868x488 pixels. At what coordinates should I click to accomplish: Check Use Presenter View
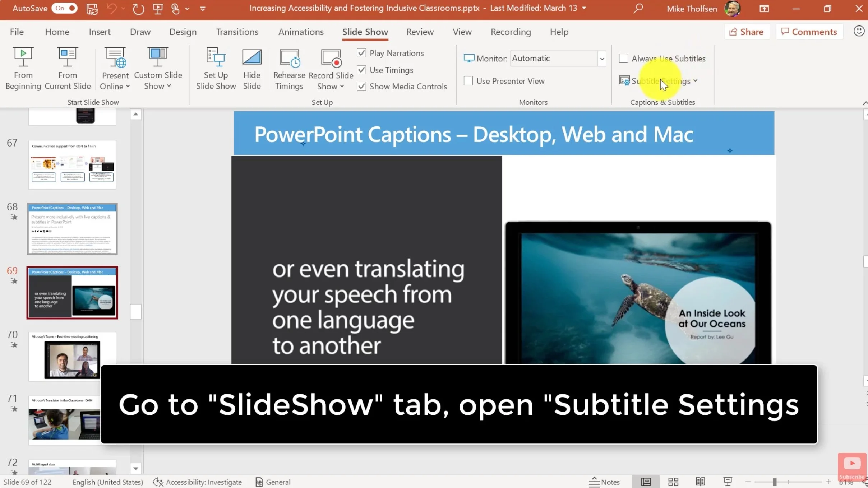[x=468, y=81]
